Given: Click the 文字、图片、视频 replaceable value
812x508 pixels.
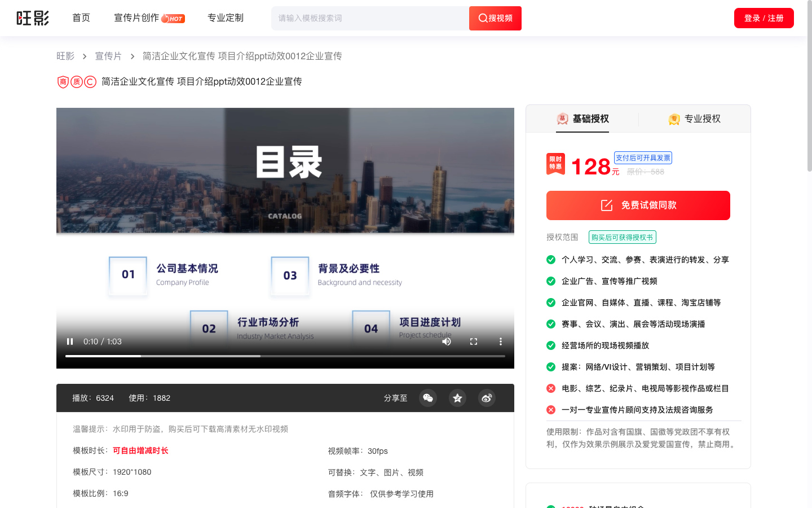Looking at the screenshot, I should click(391, 472).
